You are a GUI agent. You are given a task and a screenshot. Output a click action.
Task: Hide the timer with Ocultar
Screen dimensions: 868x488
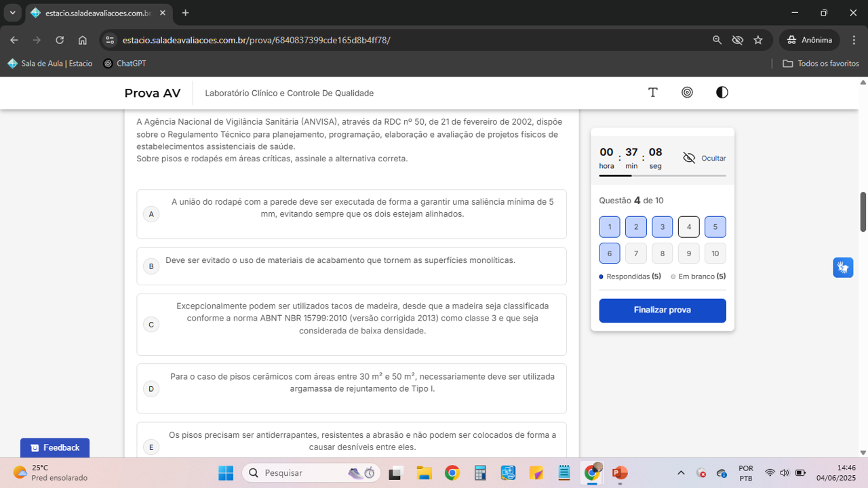tap(704, 158)
